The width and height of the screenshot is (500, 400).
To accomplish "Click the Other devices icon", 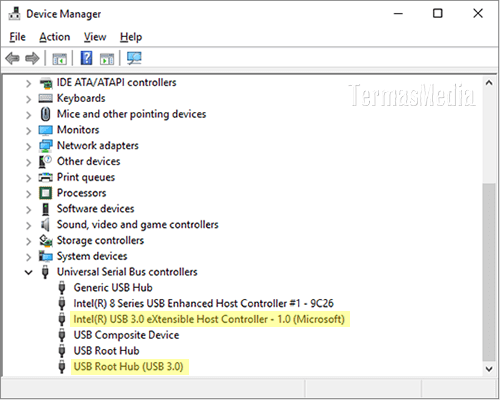I will (45, 162).
